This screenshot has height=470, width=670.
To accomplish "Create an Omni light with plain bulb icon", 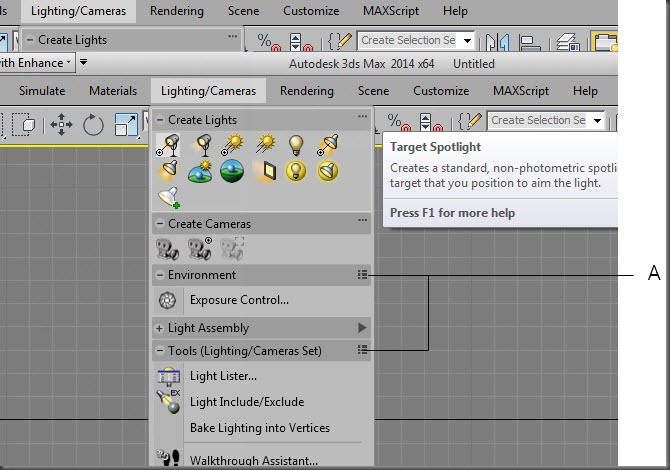I will [296, 145].
